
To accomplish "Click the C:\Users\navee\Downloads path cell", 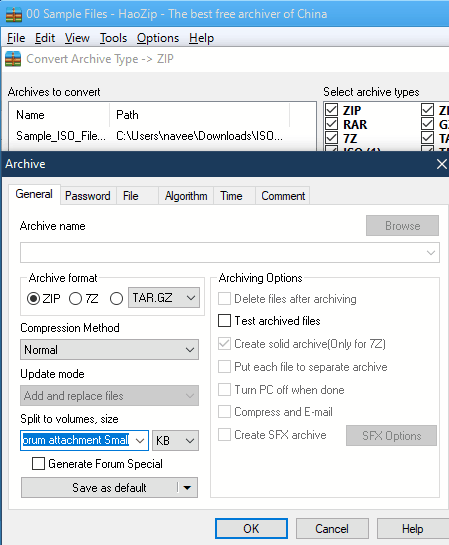I will (x=199, y=136).
